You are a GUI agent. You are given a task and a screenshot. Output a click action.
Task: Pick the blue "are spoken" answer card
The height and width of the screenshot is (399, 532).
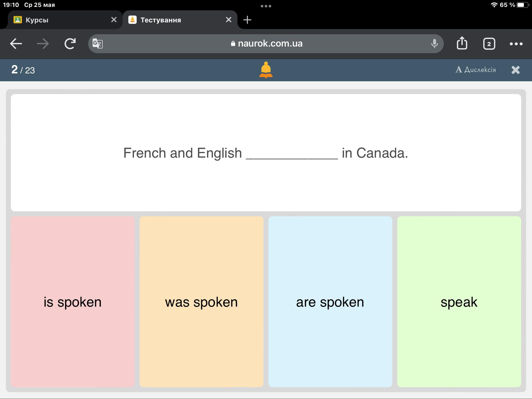pos(330,302)
